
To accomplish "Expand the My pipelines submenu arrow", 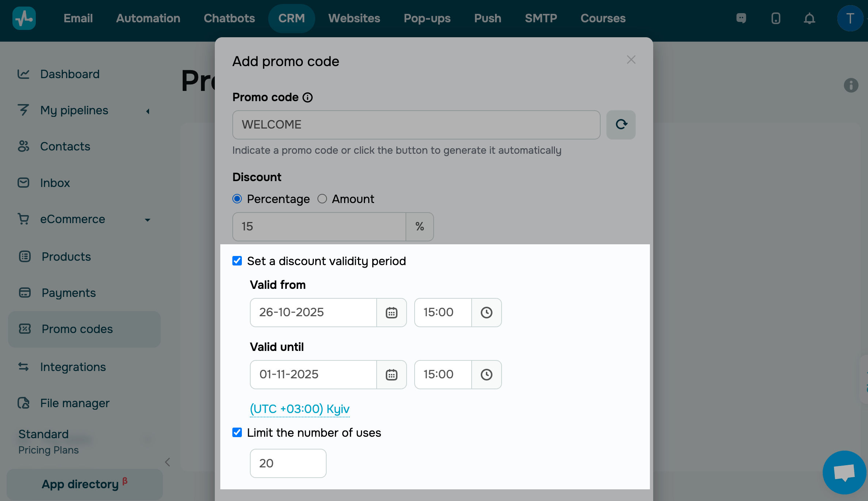I will pyautogui.click(x=148, y=111).
